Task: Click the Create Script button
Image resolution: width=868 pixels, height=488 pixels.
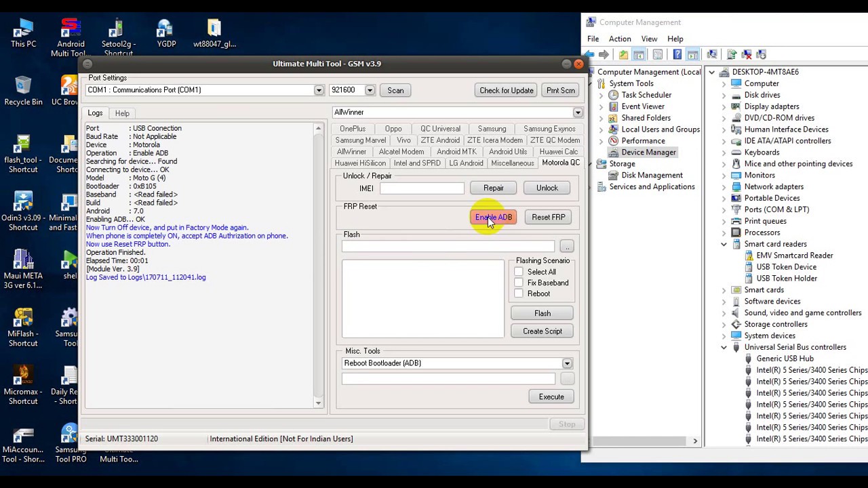Action: tap(542, 331)
